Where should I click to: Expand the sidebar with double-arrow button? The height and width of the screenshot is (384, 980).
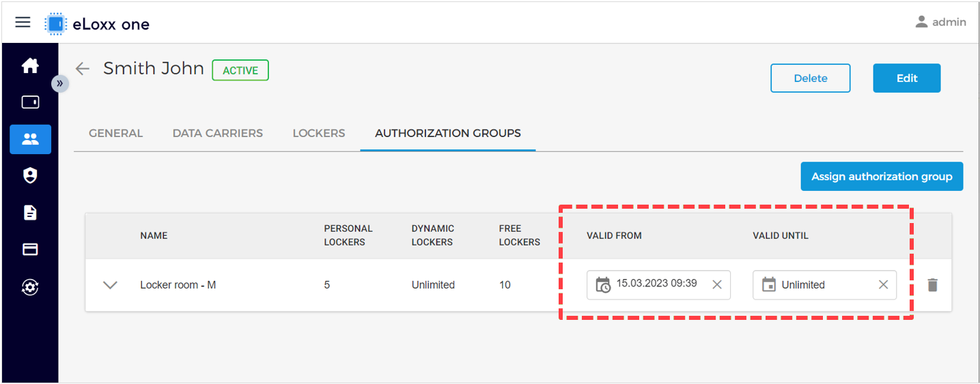coord(60,83)
